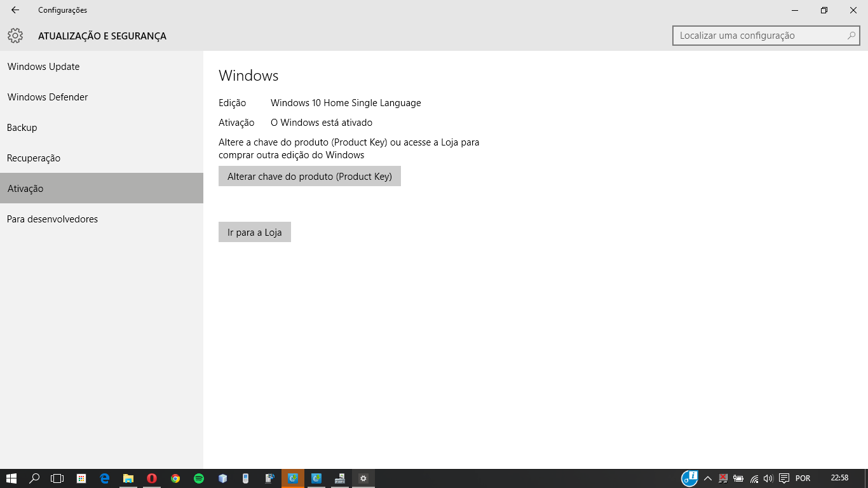Click the Settings gear button on the taskbar
The height and width of the screenshot is (488, 868).
363,478
